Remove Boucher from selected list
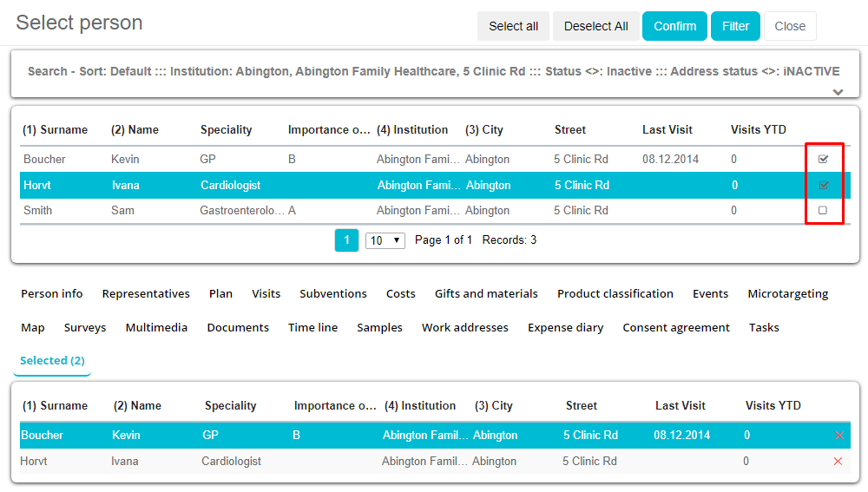The image size is (868, 492). click(838, 436)
